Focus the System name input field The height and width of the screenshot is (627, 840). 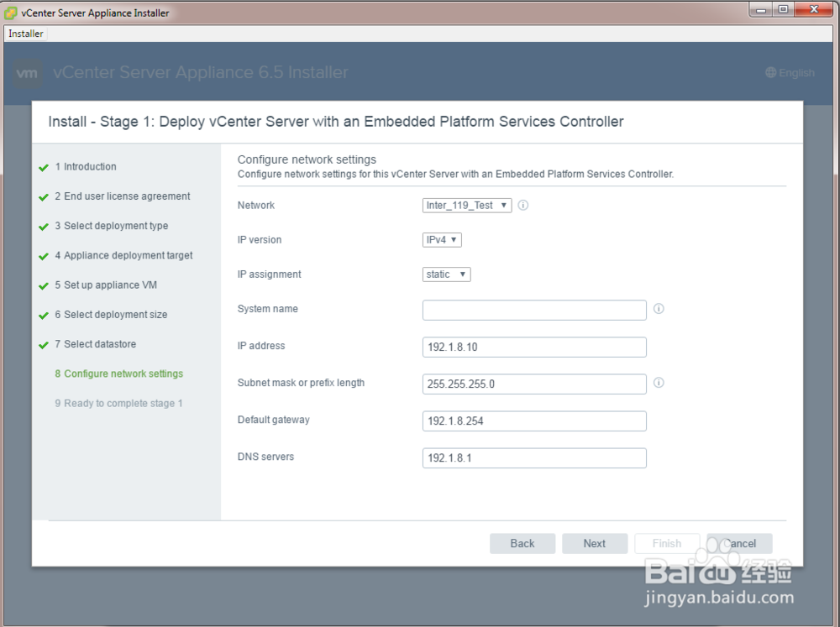[x=534, y=310]
